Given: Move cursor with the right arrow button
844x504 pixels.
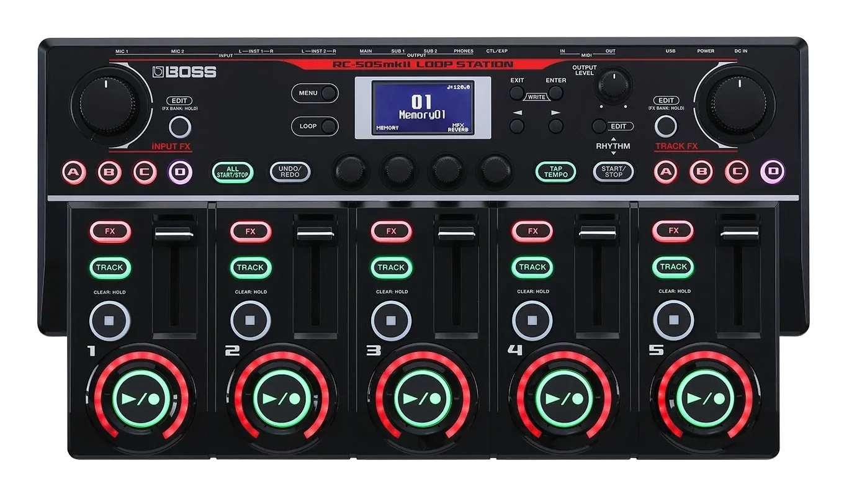Looking at the screenshot, I should (556, 126).
